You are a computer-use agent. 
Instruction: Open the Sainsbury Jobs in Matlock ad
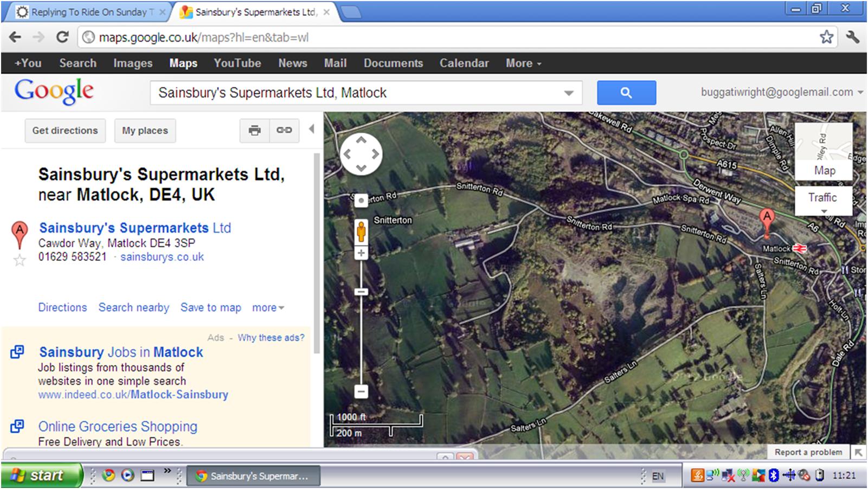pyautogui.click(x=121, y=352)
